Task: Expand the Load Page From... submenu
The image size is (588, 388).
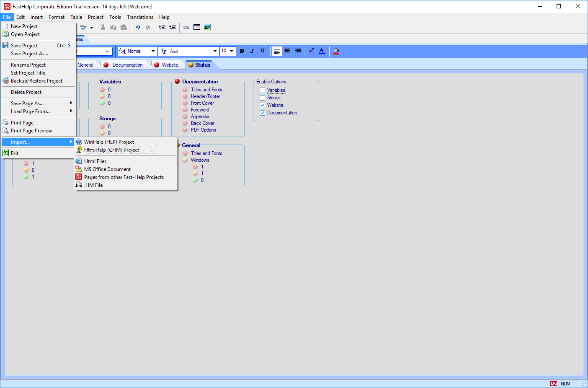Action: (38, 111)
